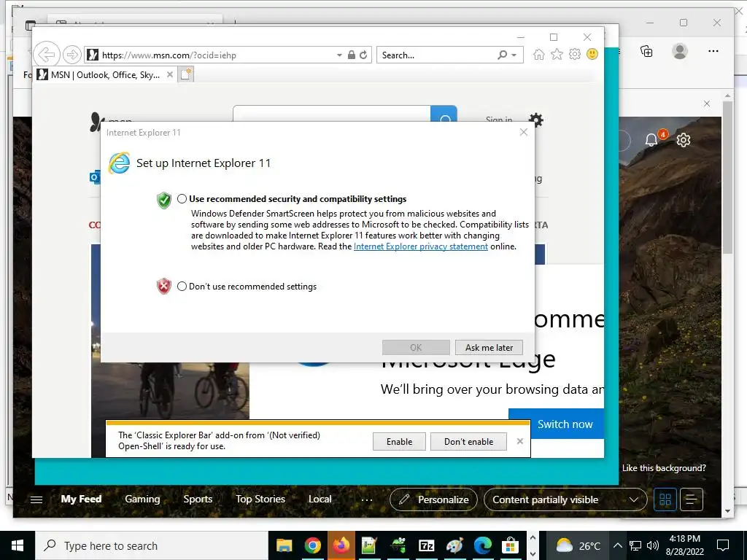747x560 pixels.
Task: Click the Ask me later button
Action: [489, 348]
